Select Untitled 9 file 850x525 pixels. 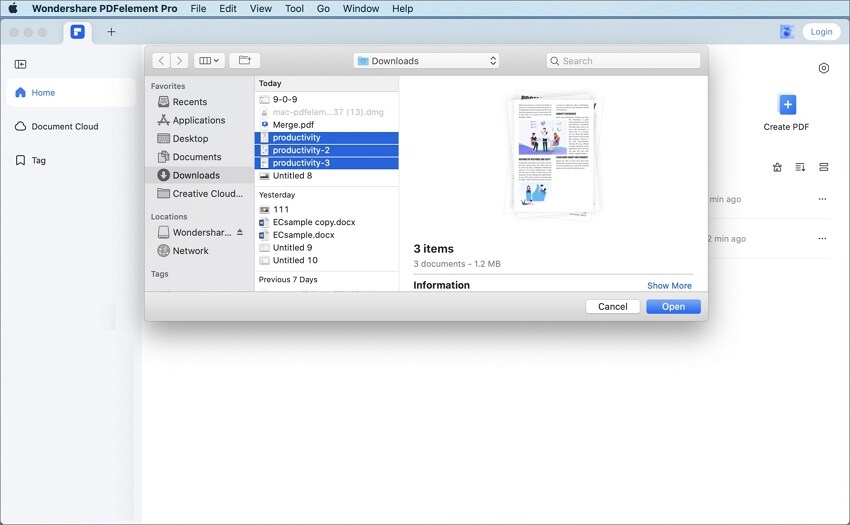327,248
